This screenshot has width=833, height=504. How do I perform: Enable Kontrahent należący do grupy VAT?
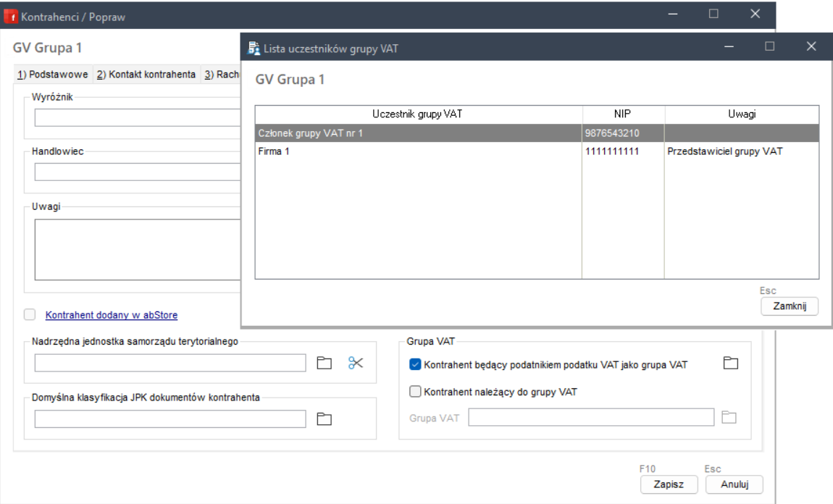416,392
